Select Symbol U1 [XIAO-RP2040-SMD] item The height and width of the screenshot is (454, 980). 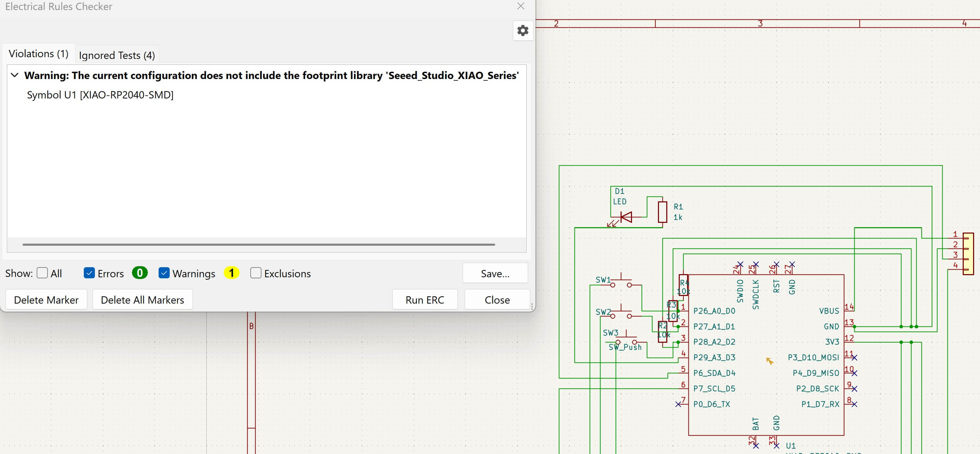[x=100, y=95]
